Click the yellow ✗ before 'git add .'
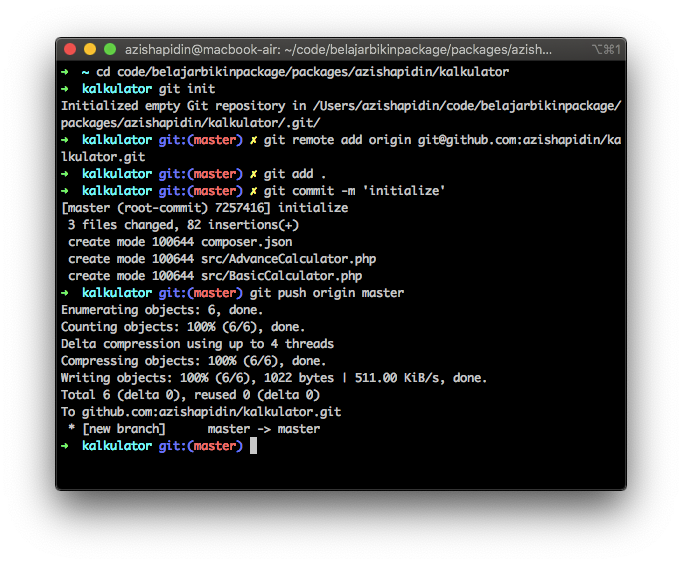This screenshot has height=564, width=682. pyautogui.click(x=254, y=174)
